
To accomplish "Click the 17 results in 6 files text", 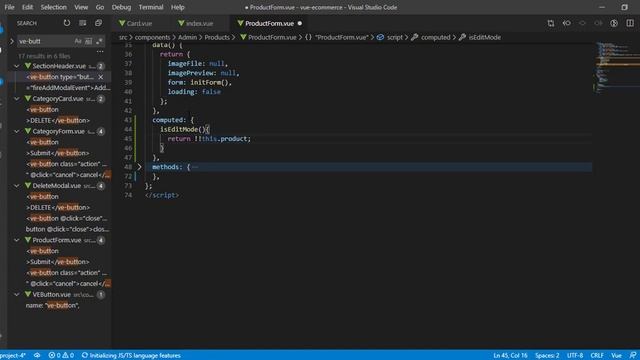I will coord(44,56).
